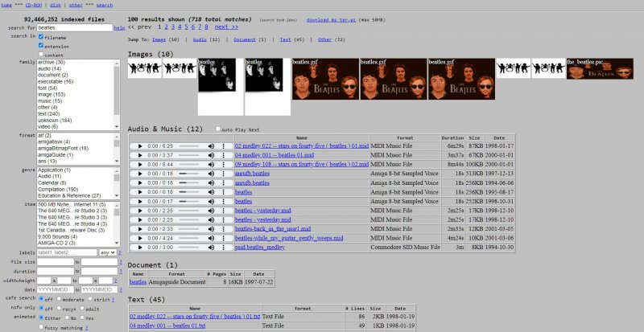644x332 pixels.
Task: Open three-dot menu on 3m37s audio player
Action: [223, 155]
